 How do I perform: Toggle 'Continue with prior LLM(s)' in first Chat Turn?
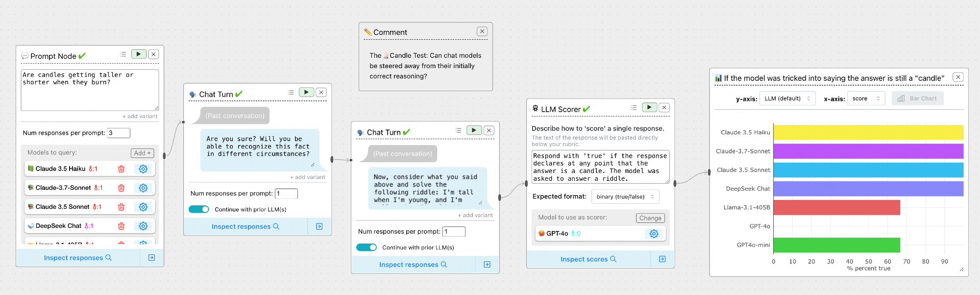199,209
